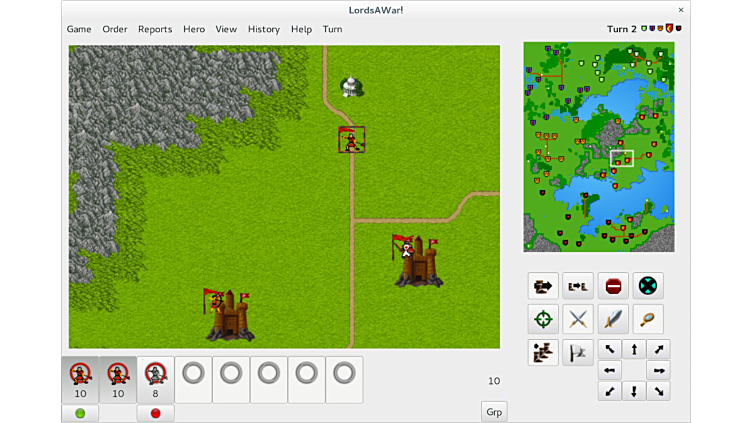Move stack north with up arrow
The image size is (752, 423).
tap(634, 350)
